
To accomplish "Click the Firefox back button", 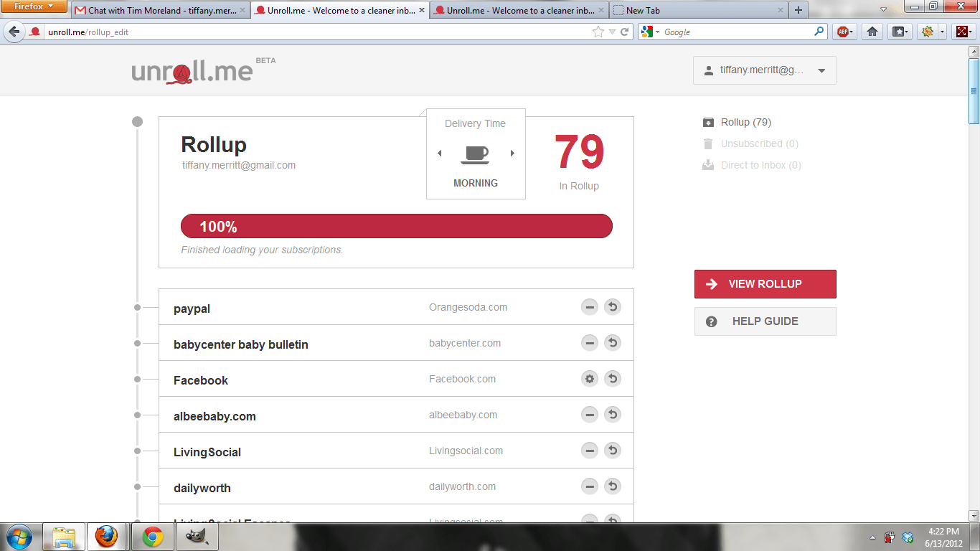I will coord(14,32).
